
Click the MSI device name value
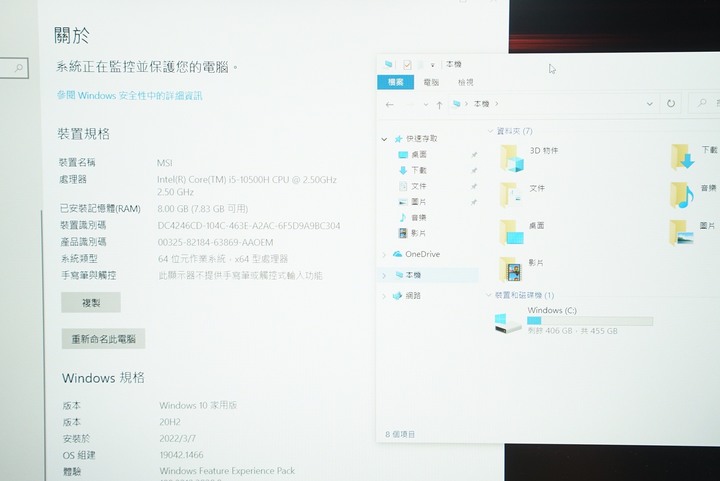coord(164,163)
